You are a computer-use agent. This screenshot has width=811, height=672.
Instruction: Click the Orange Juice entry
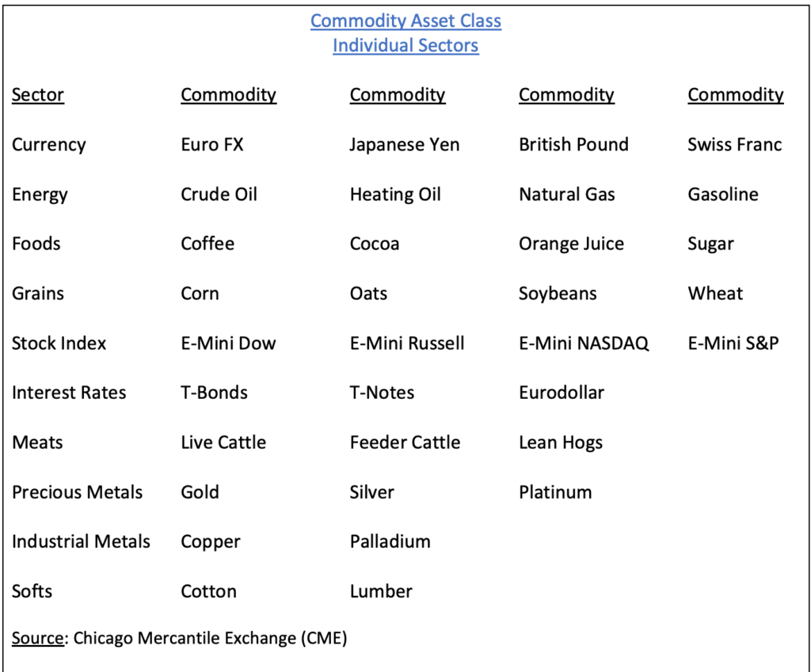click(x=572, y=244)
